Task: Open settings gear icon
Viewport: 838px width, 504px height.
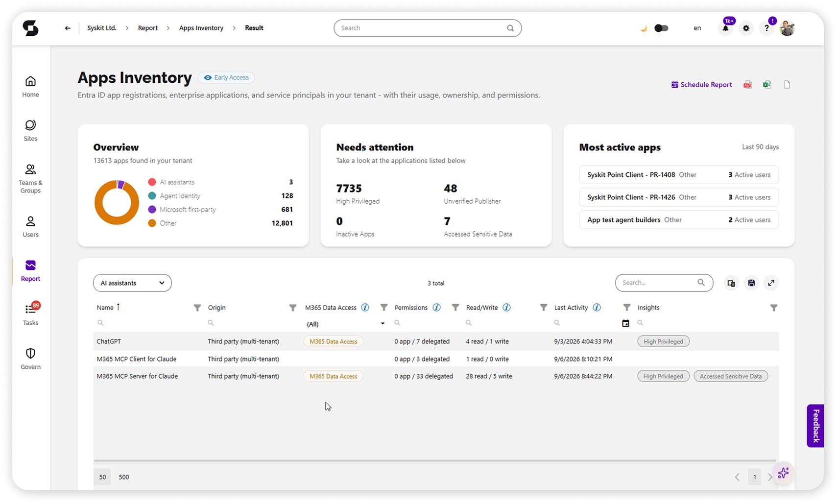Action: [x=746, y=28]
